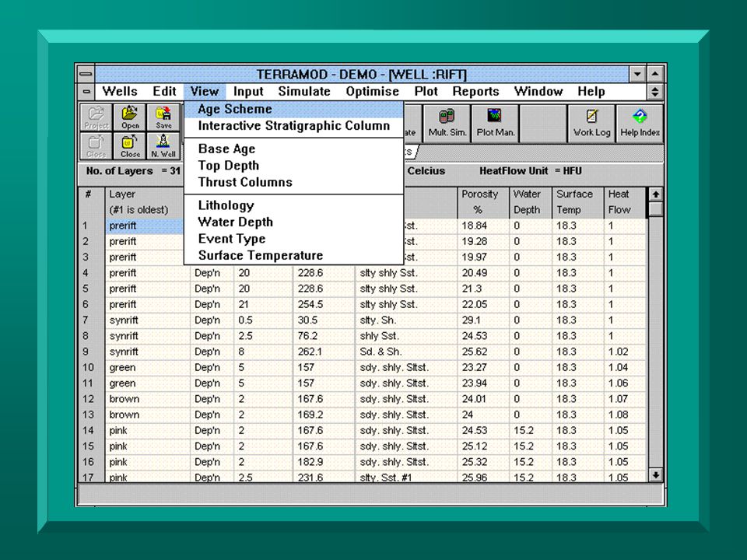Open the document control menu box
The image size is (747, 560).
click(86, 92)
